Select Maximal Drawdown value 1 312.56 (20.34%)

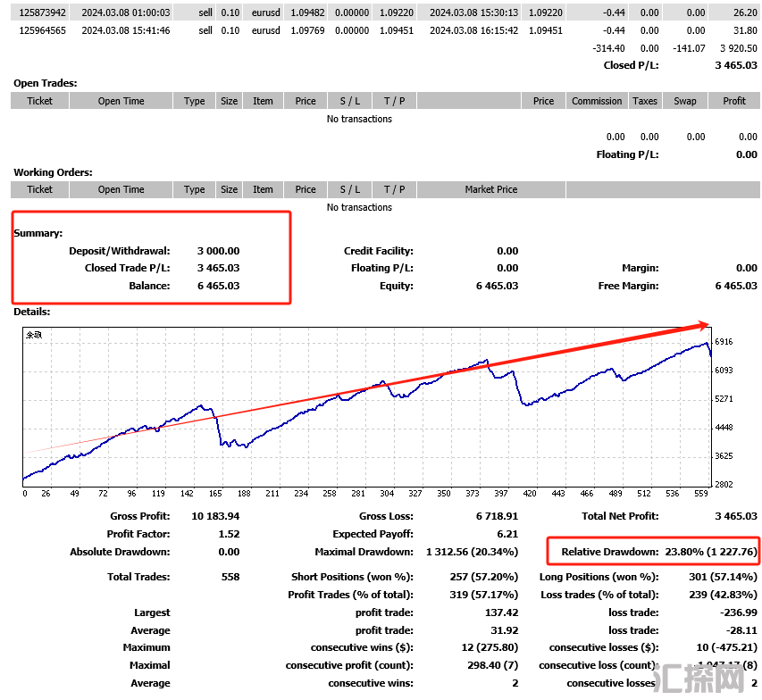coord(473,553)
